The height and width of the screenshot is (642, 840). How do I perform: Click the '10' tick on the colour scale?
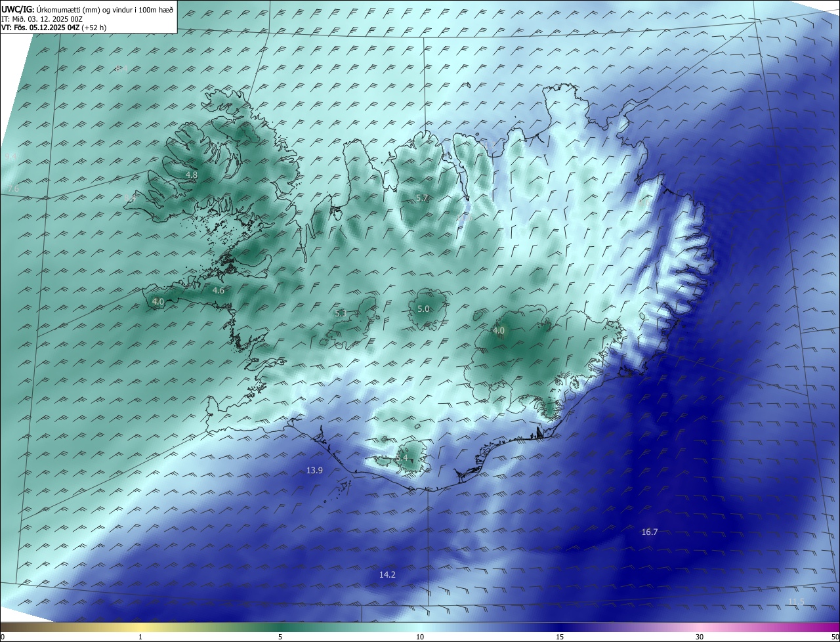420,637
